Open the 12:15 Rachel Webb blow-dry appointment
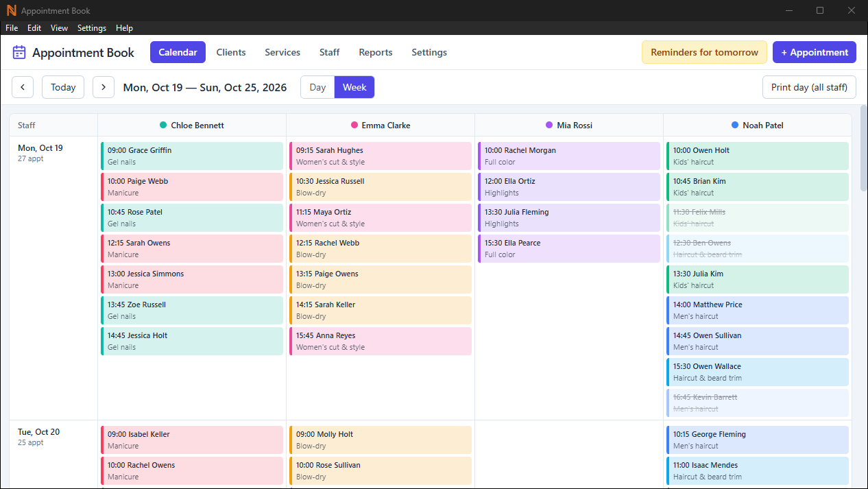 pos(381,248)
